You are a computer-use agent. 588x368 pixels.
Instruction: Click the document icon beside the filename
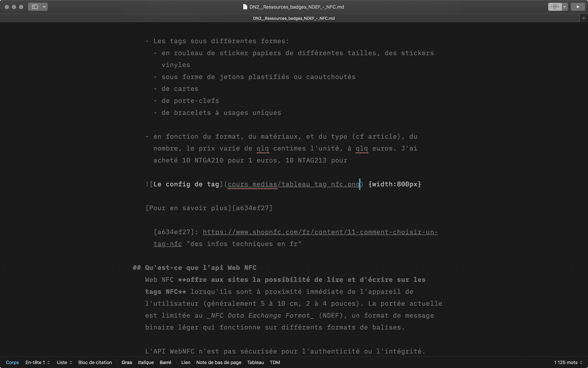[245, 7]
